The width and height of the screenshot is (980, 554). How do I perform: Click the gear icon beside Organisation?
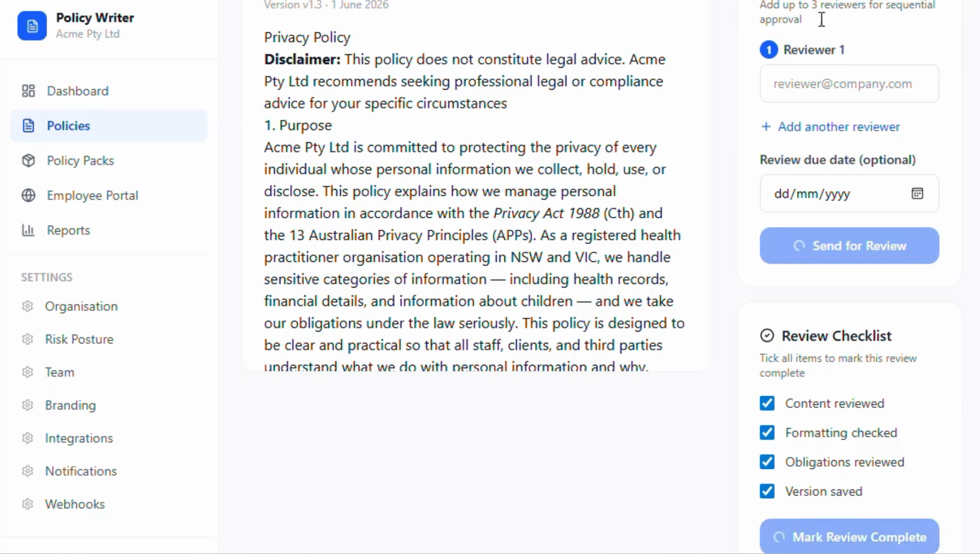pos(27,306)
